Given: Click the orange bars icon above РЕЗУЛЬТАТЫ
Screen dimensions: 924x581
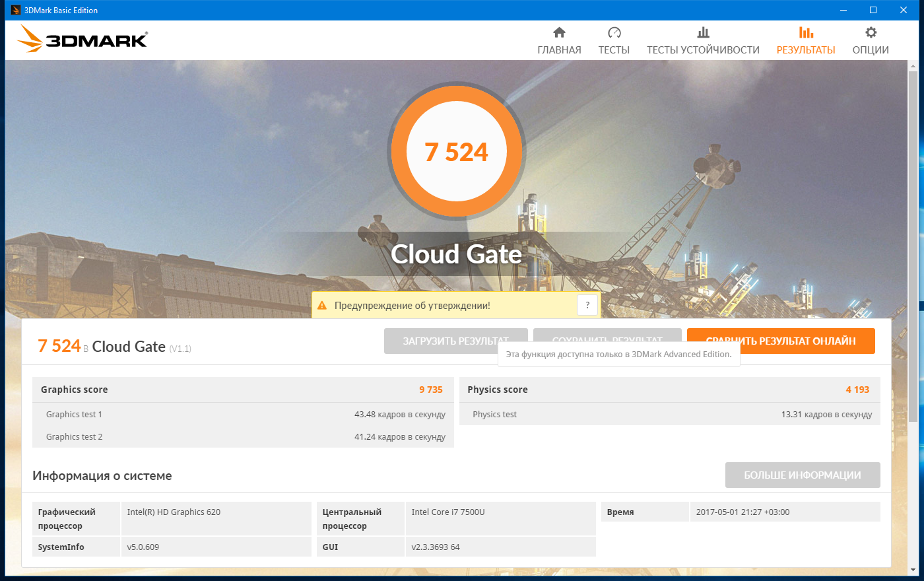Looking at the screenshot, I should tap(806, 32).
